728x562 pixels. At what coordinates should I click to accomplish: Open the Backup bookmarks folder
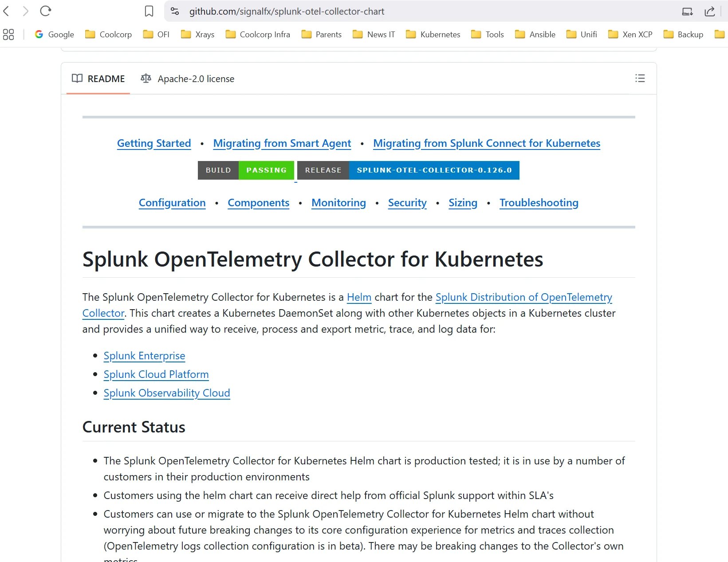[x=684, y=34]
